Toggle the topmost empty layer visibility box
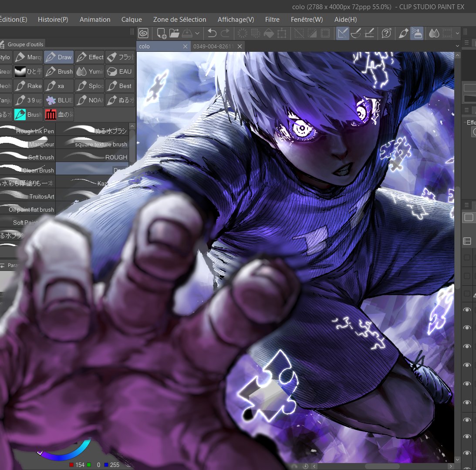The width and height of the screenshot is (476, 470). [467, 257]
